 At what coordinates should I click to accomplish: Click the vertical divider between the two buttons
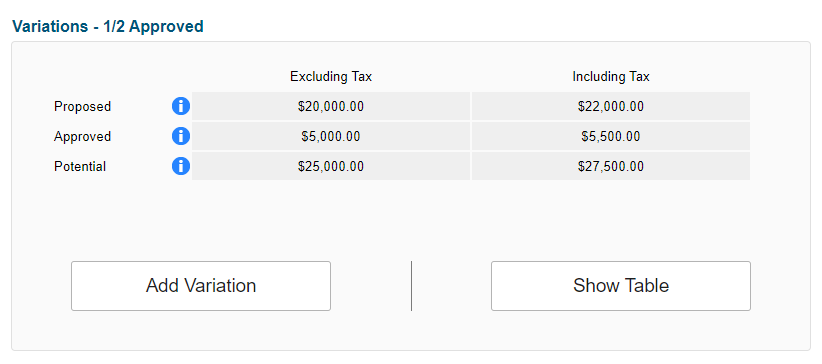412,286
